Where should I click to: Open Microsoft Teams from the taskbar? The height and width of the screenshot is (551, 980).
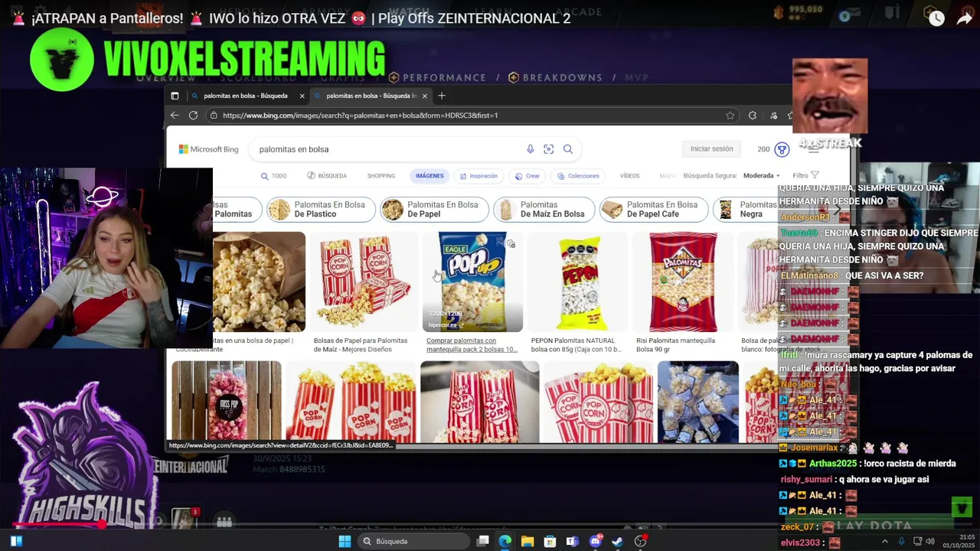572,542
